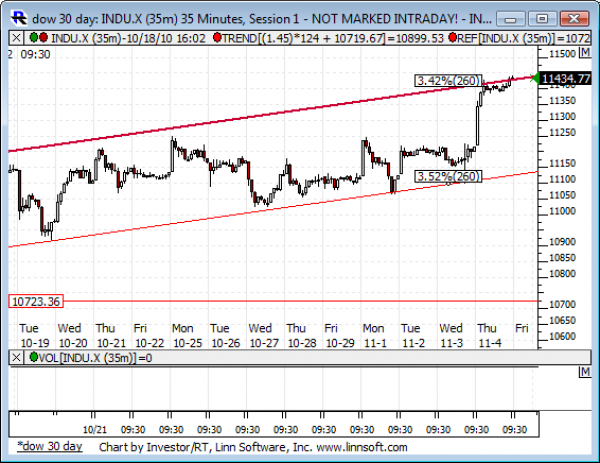
Task: Click the VOL[INDU.X (35m)]=0 label
Action: tap(95, 358)
